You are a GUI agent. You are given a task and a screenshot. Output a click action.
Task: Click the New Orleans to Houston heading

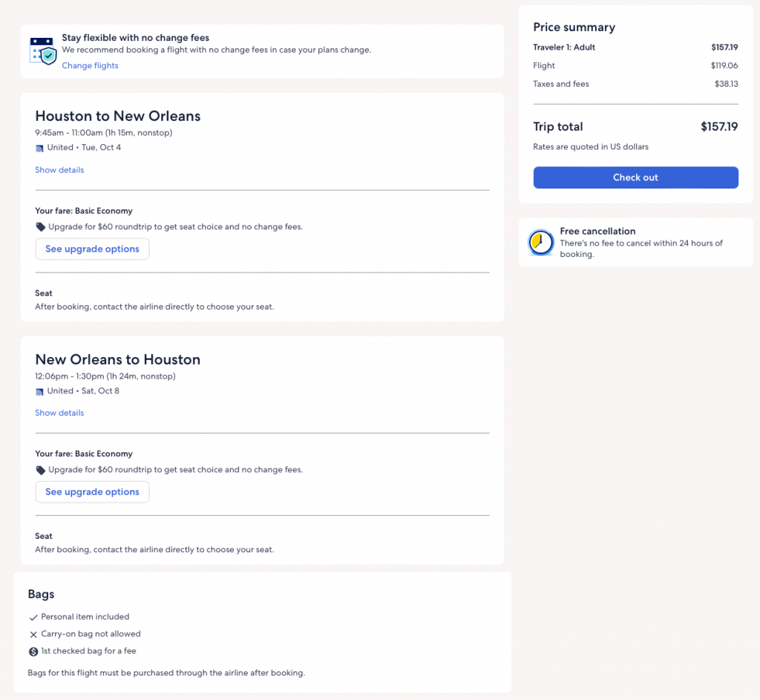(x=117, y=359)
